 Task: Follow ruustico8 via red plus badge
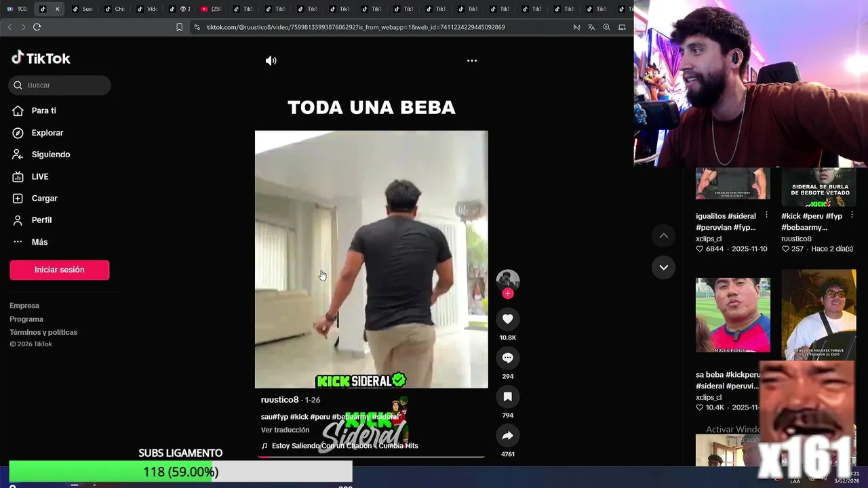coord(508,293)
